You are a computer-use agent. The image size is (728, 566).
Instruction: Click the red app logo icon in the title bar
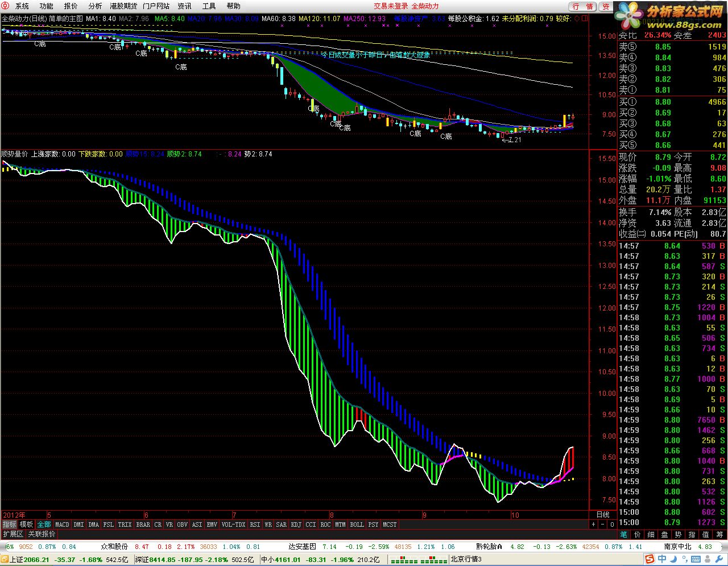tap(6, 6)
